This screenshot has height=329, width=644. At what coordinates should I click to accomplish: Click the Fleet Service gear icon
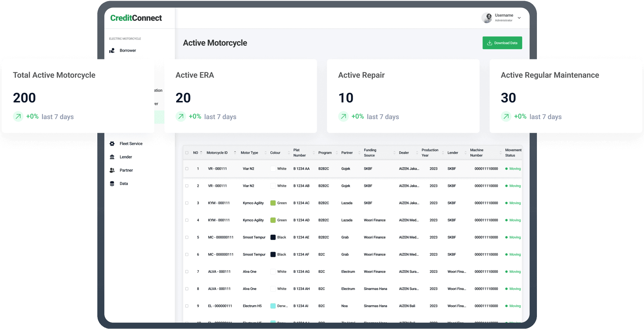coord(112,144)
